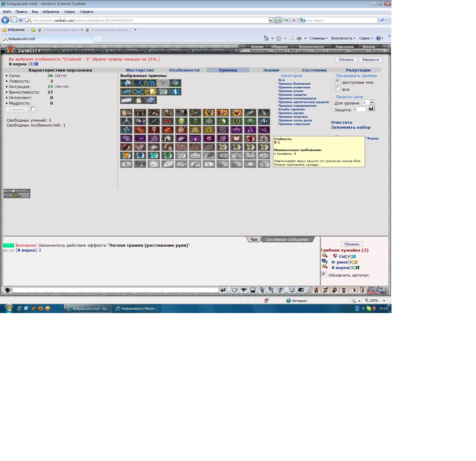Filter by Приемы защиты category
Viewport: 476px width, 461px height.
[292, 94]
